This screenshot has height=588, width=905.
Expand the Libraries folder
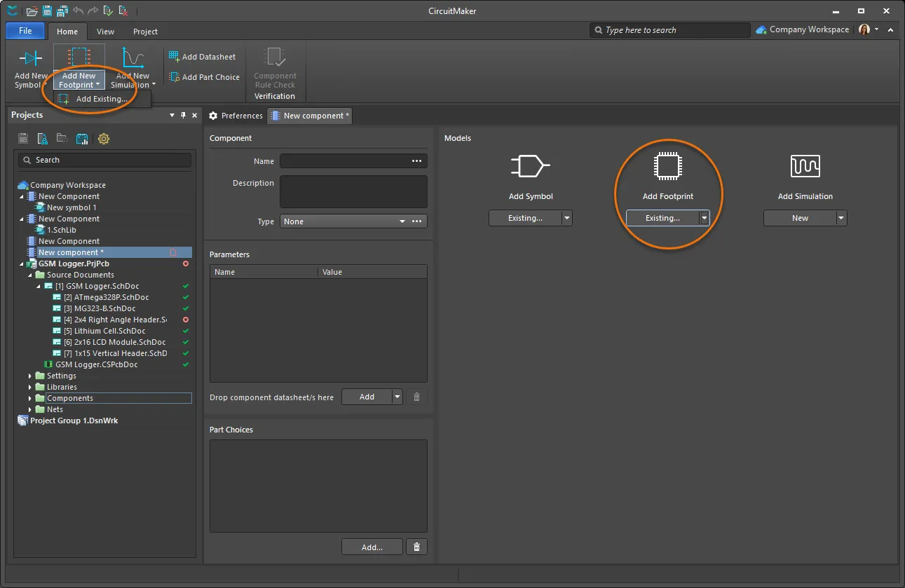tap(30, 387)
